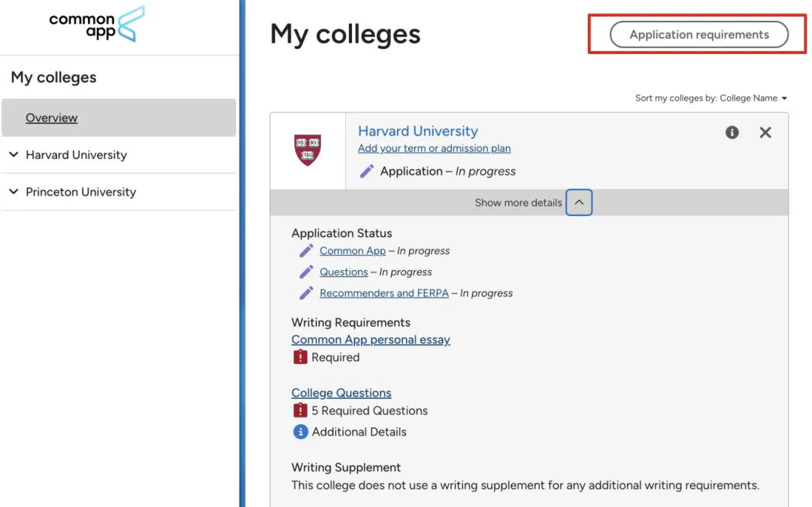Click red alert icon beside Required
The image size is (812, 507).
300,357
